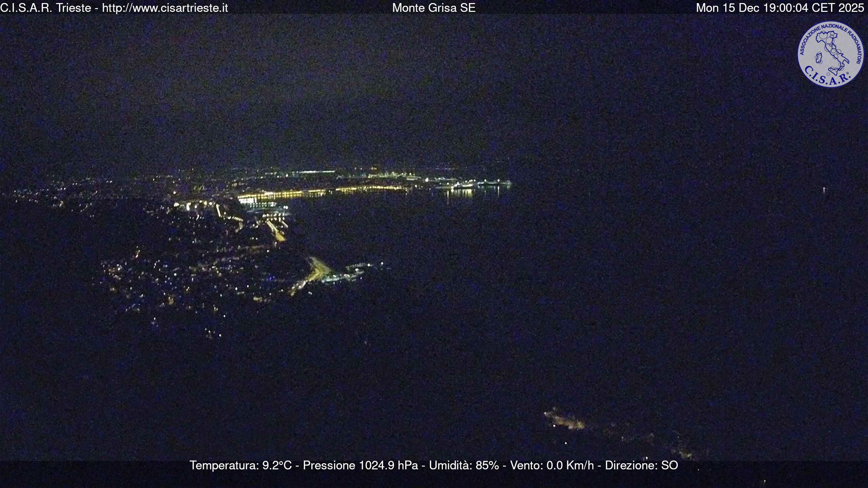
Task: Click the Direzione SO wind direction
Action: pyautogui.click(x=642, y=466)
